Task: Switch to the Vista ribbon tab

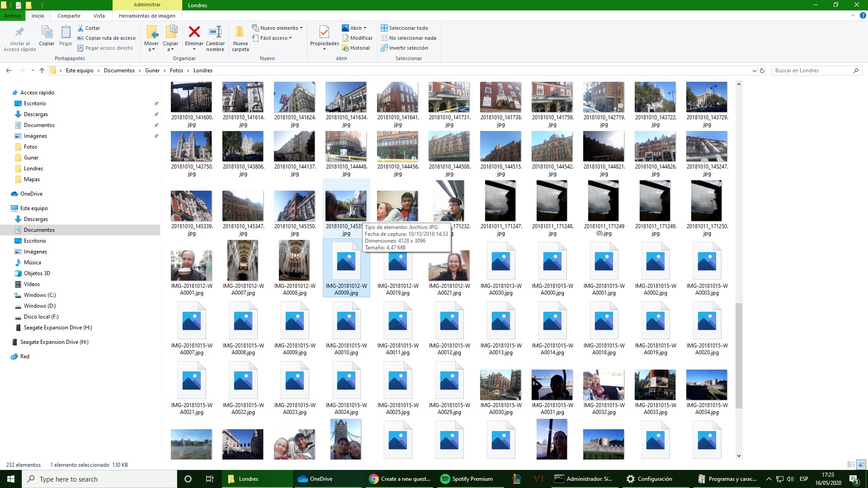Action: coord(99,16)
